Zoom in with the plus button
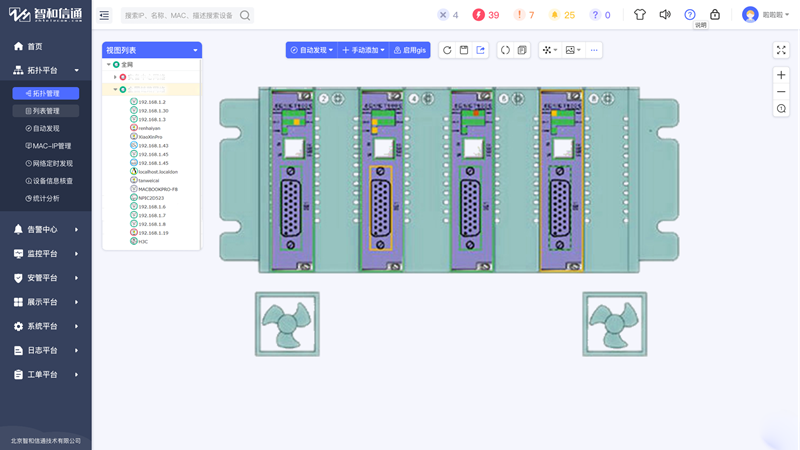This screenshot has width=800, height=450. coord(781,75)
